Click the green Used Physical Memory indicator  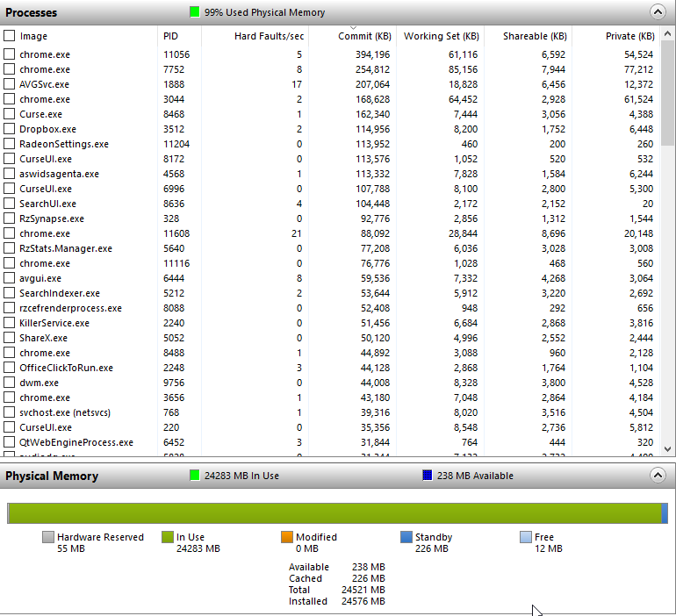click(194, 12)
